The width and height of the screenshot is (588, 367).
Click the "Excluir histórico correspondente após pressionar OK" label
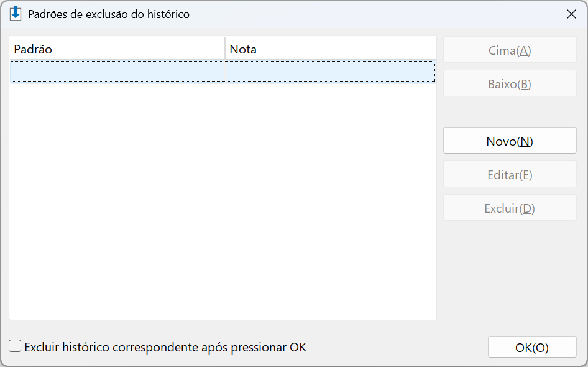click(165, 347)
